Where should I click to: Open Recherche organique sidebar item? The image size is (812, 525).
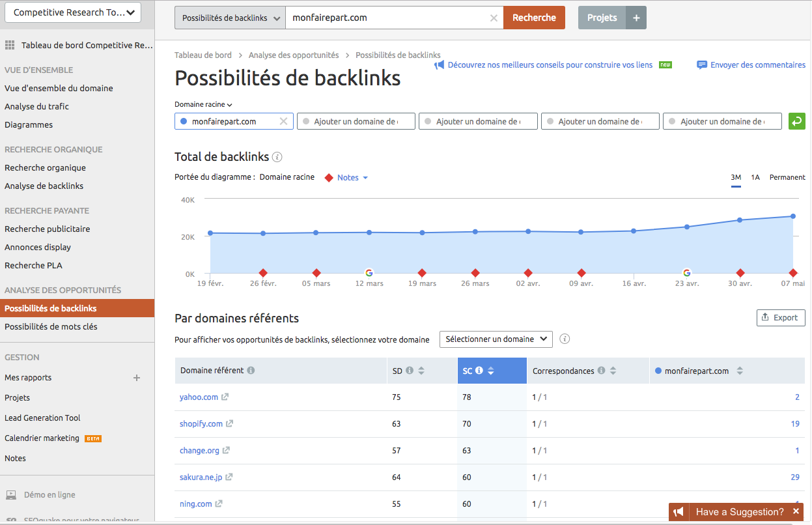(x=45, y=168)
